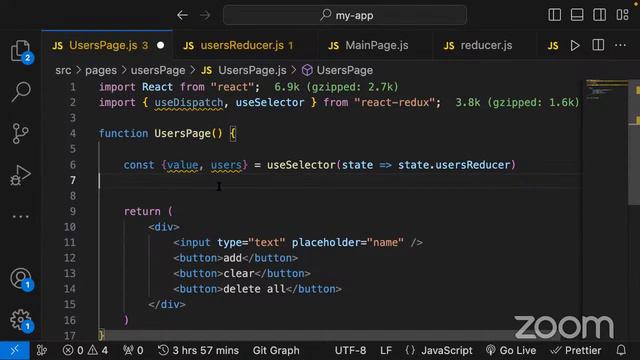Open the Run and Debug view

point(20,175)
